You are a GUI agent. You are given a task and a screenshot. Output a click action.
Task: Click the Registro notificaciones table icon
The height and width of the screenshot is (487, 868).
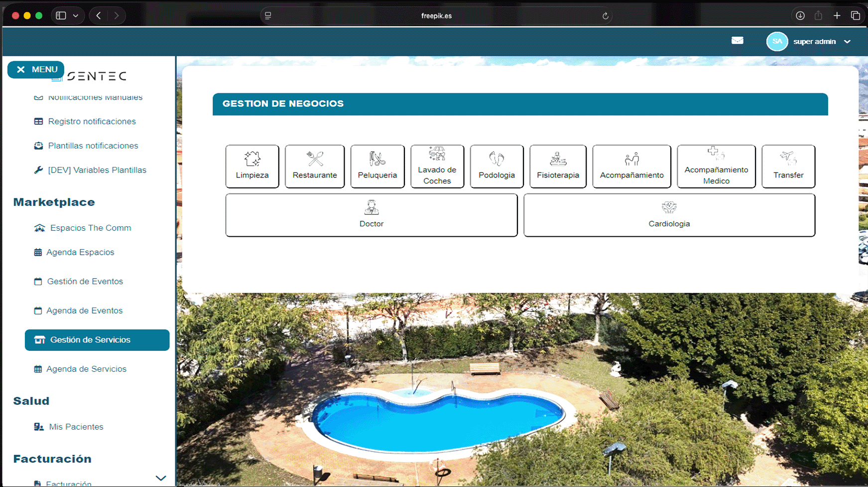click(38, 121)
